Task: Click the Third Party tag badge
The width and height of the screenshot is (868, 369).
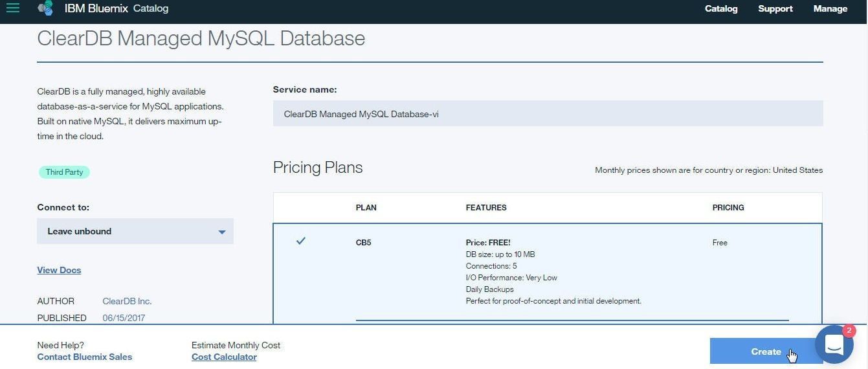Action: click(64, 172)
